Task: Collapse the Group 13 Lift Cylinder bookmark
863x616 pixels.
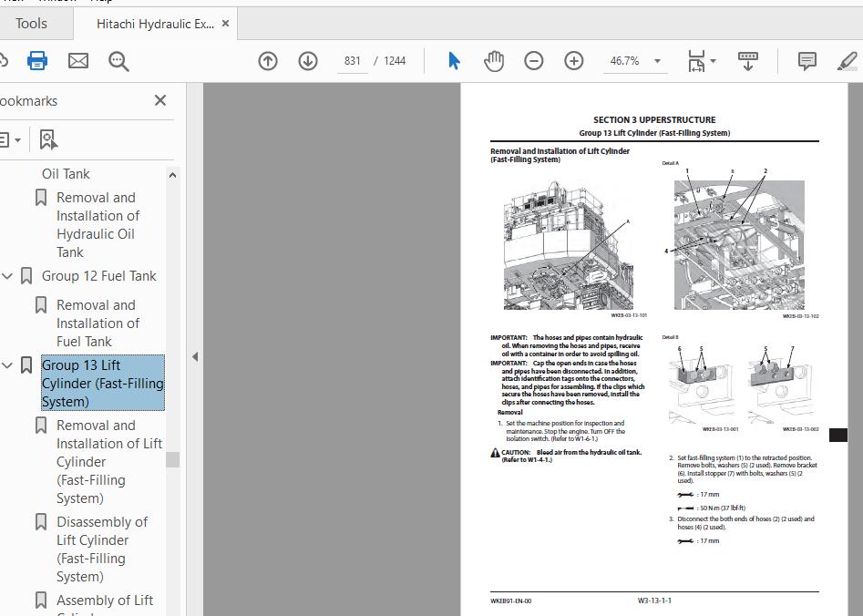Action: (x=8, y=365)
